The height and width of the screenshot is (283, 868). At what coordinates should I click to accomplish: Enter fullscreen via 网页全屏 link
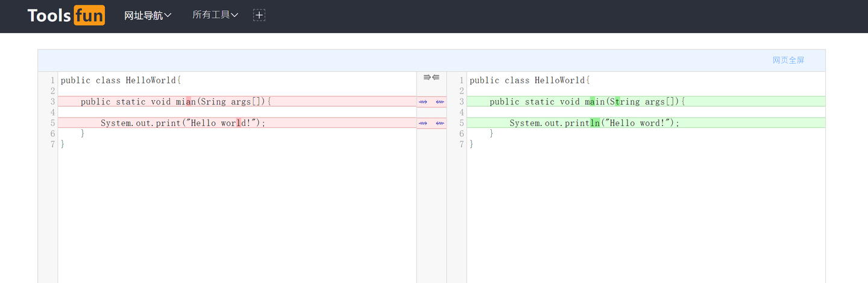tap(788, 60)
